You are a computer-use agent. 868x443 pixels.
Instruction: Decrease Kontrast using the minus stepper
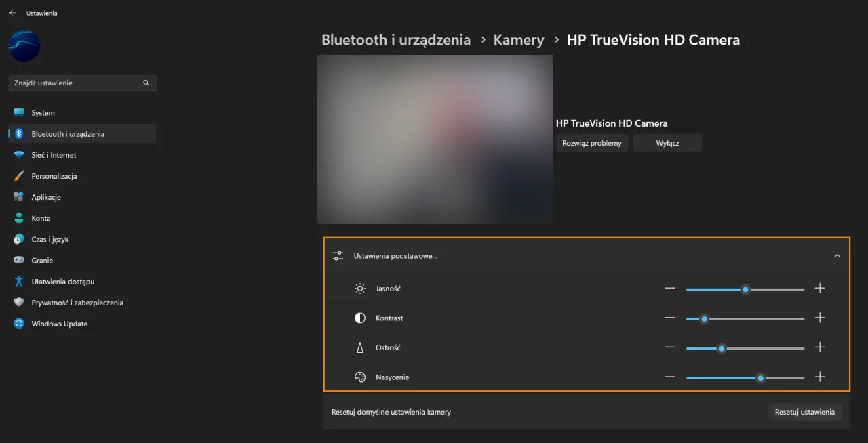pyautogui.click(x=670, y=318)
